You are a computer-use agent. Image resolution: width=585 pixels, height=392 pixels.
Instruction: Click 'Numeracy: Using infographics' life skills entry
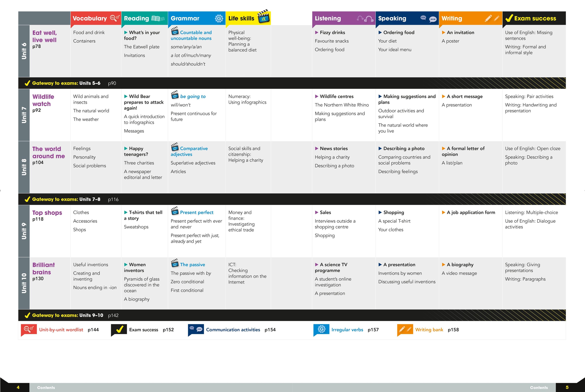point(247,99)
